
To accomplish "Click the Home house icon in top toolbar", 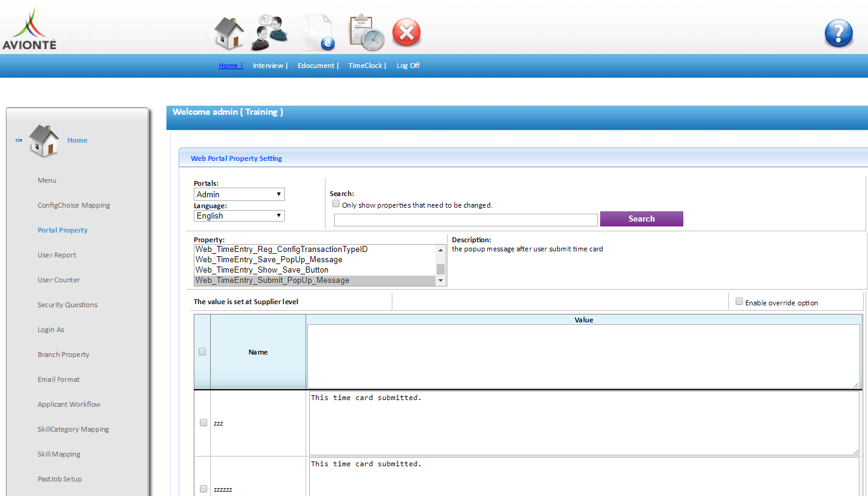I will pos(229,33).
